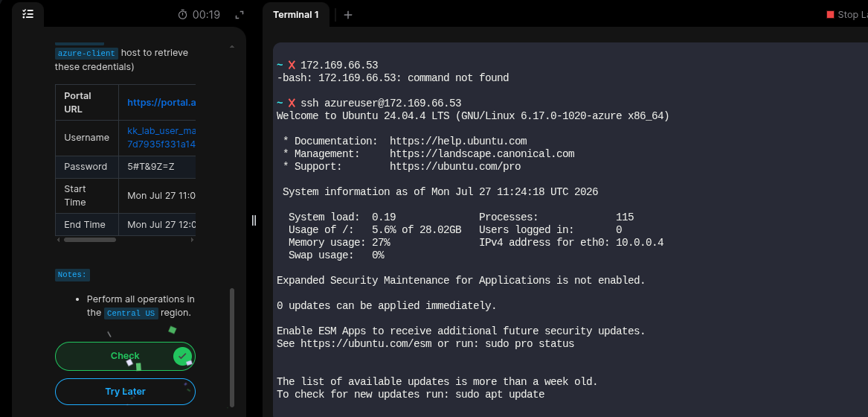Click the scroll up arrow in instructions
This screenshot has height=417, width=868.
pos(232,47)
